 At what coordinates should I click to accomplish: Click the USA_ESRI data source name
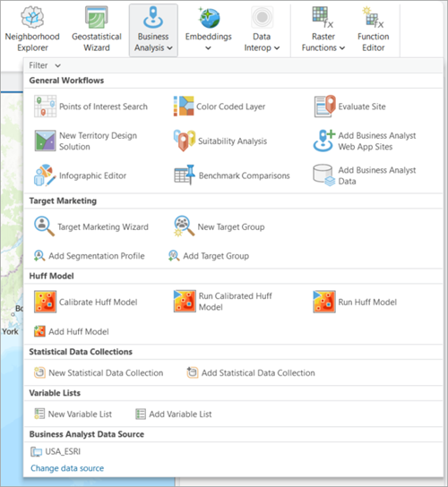pyautogui.click(x=63, y=451)
